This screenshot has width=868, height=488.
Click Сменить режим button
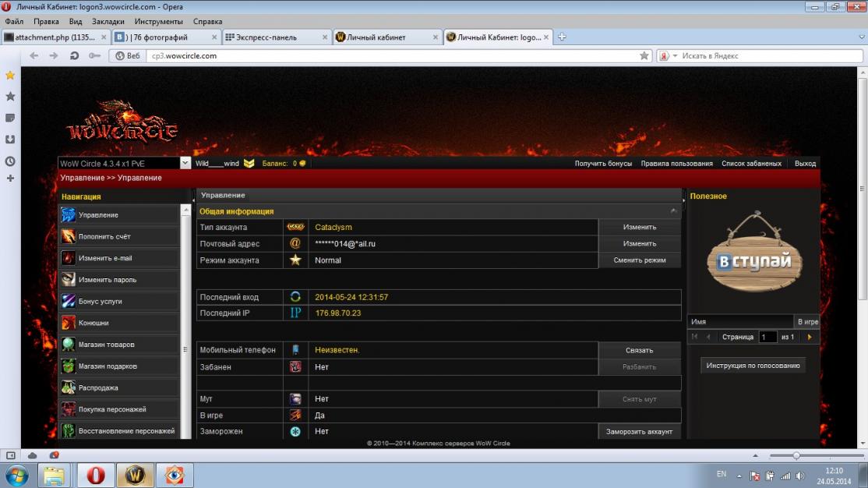pos(639,260)
